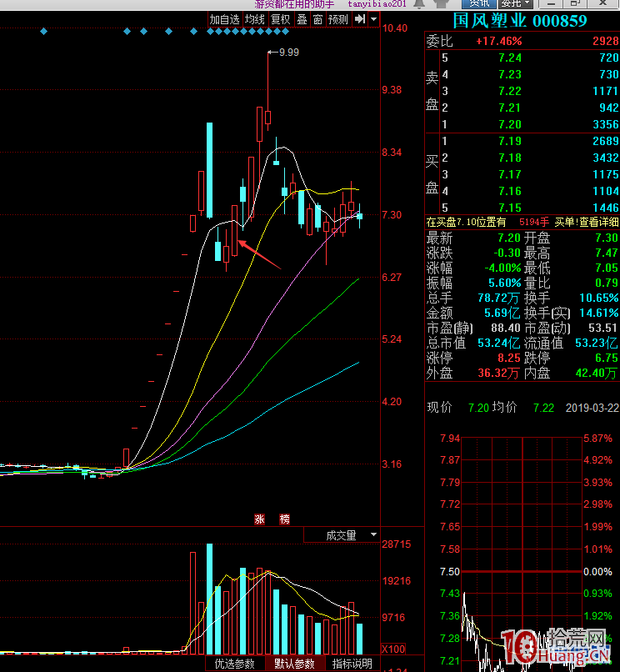620x672 pixels.
Task: Click the 涨幅 -4.00% change value
Action: coord(502,268)
